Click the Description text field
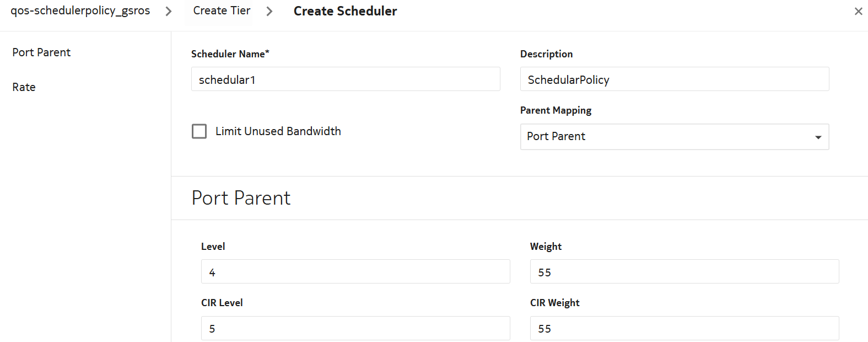The height and width of the screenshot is (342, 868). [674, 79]
